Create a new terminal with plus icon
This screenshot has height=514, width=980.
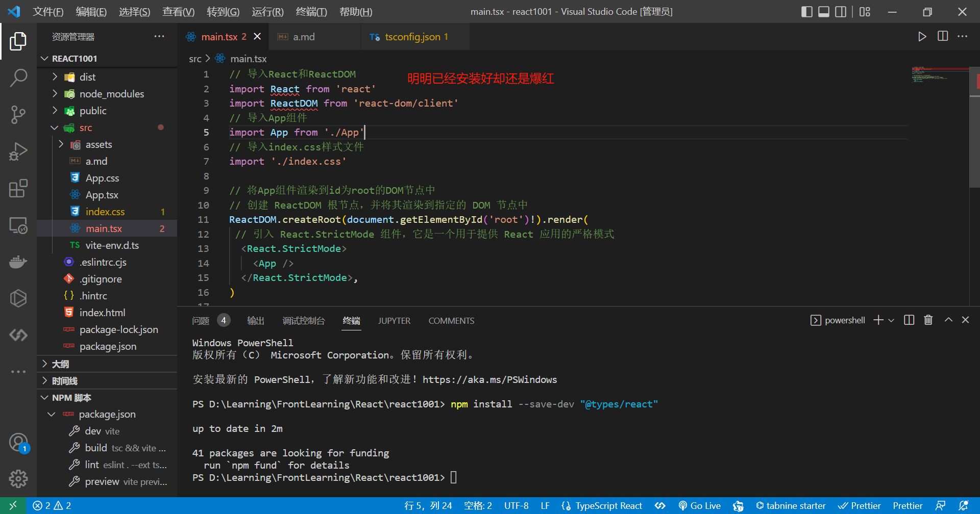pos(878,320)
